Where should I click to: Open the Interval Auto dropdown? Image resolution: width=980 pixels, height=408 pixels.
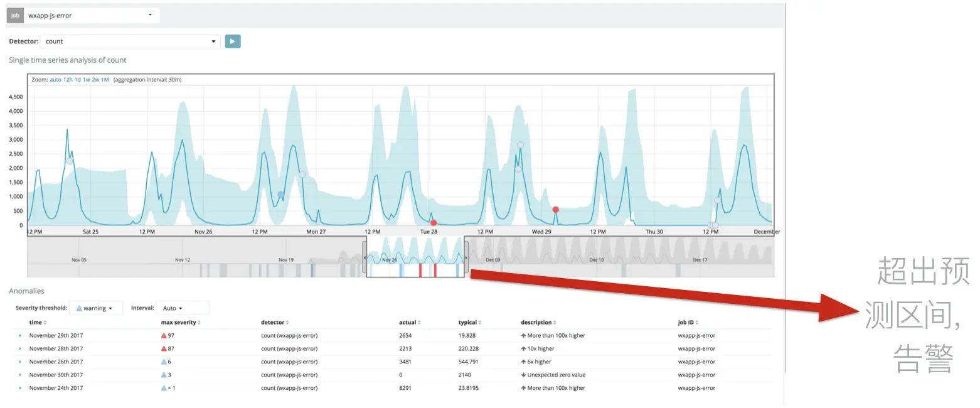183,308
